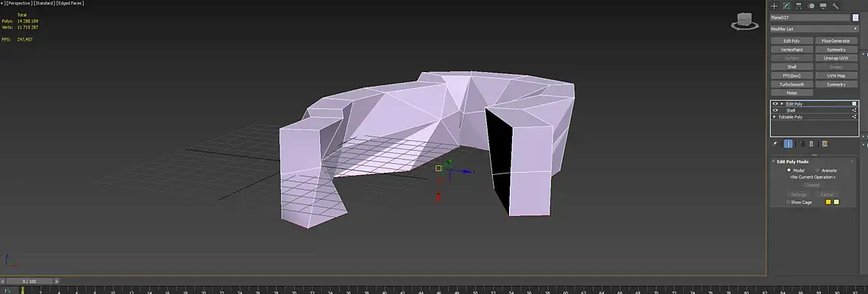Screen dimensions: 868x294
Task: Open the [Perspective] viewport menu
Action: coord(19,4)
